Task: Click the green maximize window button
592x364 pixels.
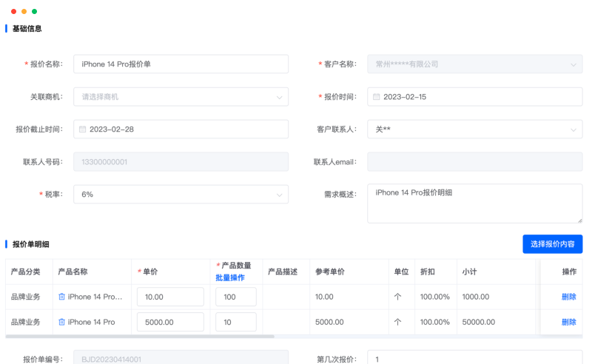Action: [34, 11]
